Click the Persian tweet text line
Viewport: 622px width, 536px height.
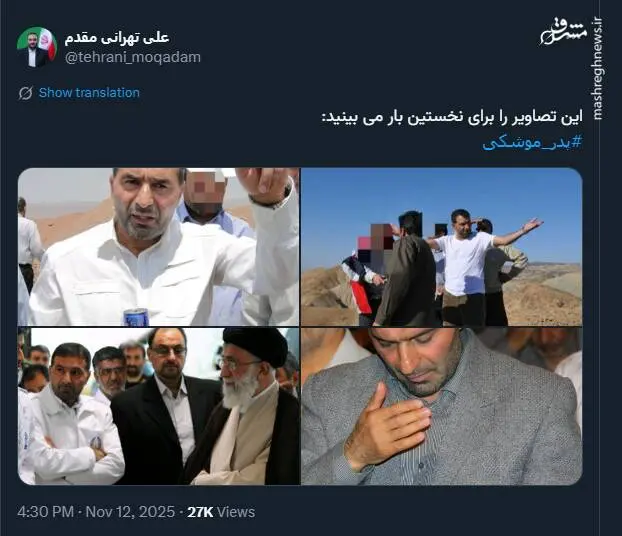452,117
